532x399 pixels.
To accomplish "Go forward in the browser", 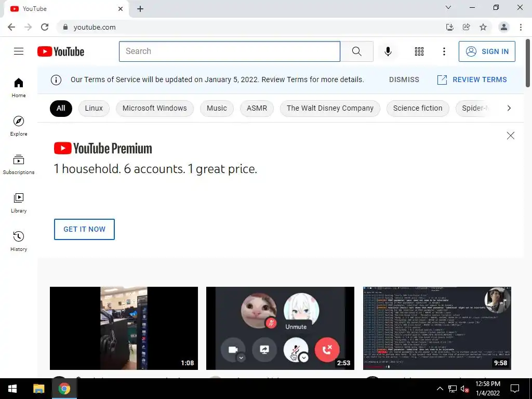I will [28, 27].
